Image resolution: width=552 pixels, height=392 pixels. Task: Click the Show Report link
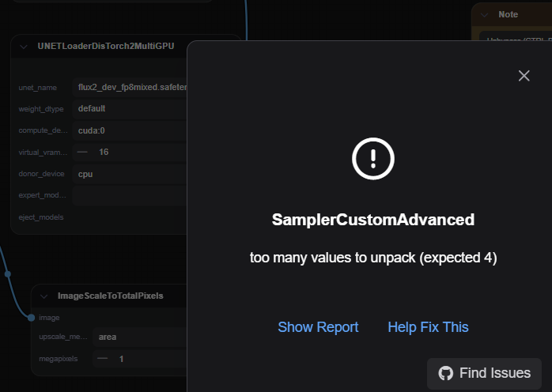[318, 327]
